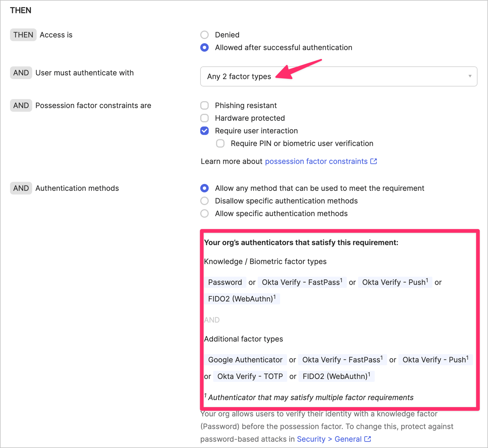Click the Password authenticator chip
The image size is (488, 448).
(225, 282)
